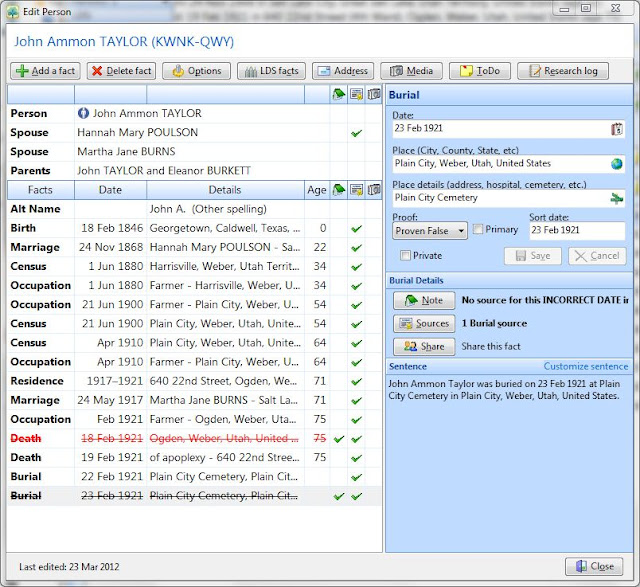This screenshot has width=640, height=587.
Task: Click the calendar icon in Date field
Action: coord(617,129)
